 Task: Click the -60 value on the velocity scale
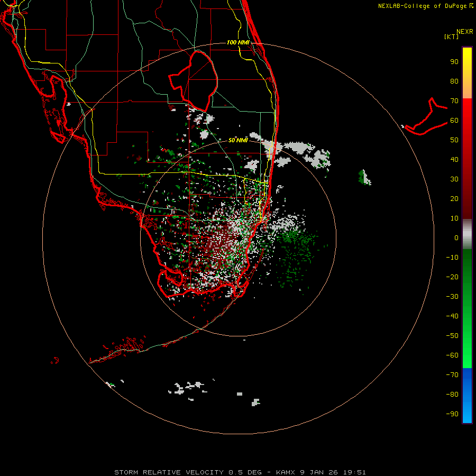(x=452, y=355)
